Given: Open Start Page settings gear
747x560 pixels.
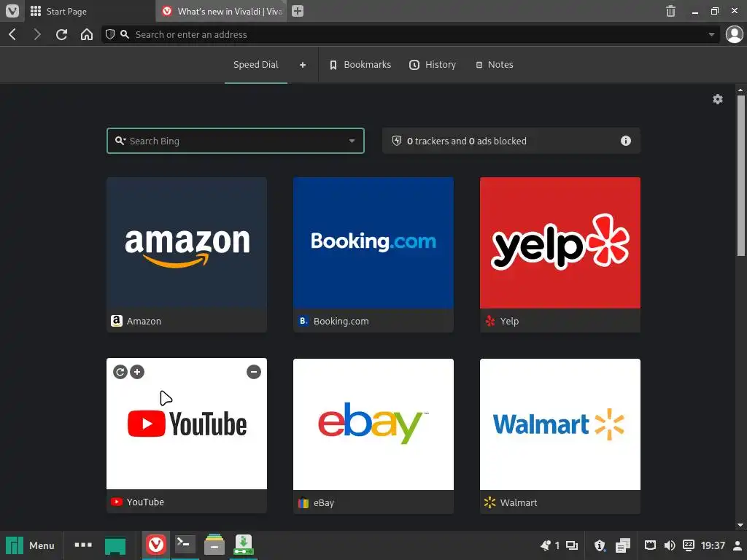Looking at the screenshot, I should click(x=718, y=99).
